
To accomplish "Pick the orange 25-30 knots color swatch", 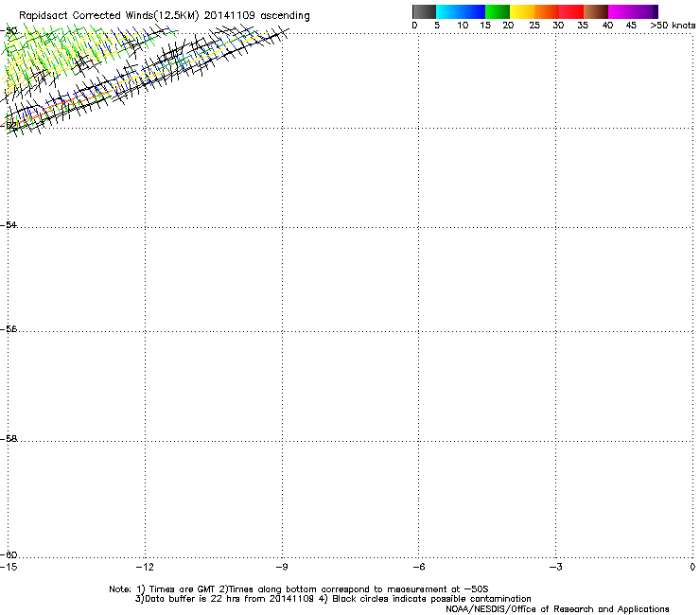I will pos(547,11).
